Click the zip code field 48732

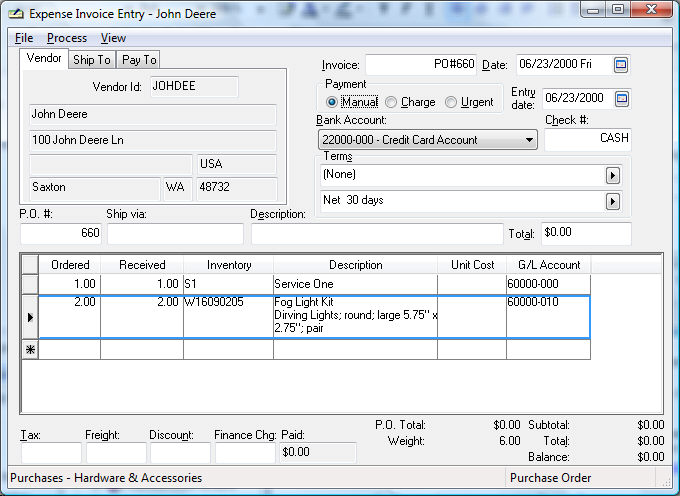tap(237, 188)
